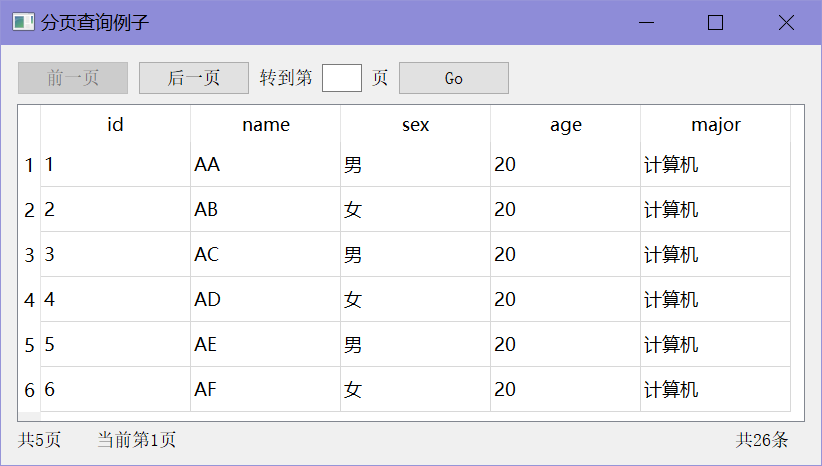Image resolution: width=822 pixels, height=466 pixels.
Task: Click the Go button
Action: tap(454, 78)
